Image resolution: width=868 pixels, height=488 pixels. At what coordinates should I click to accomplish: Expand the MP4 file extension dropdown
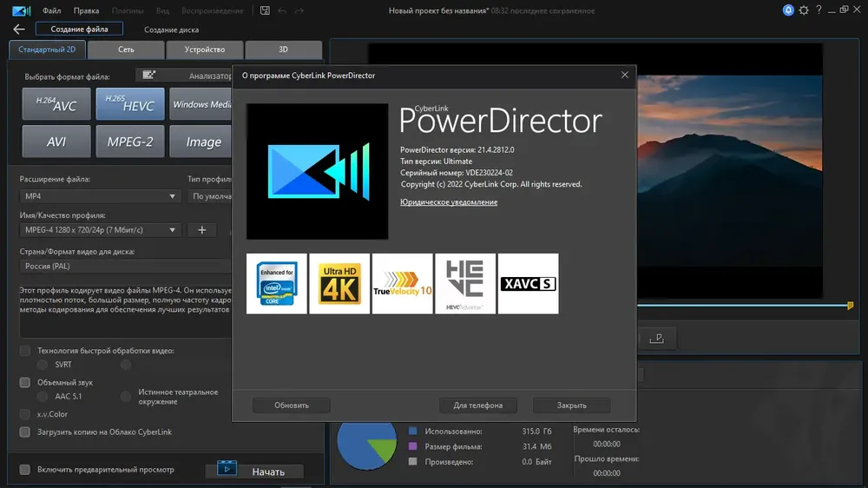click(x=100, y=196)
